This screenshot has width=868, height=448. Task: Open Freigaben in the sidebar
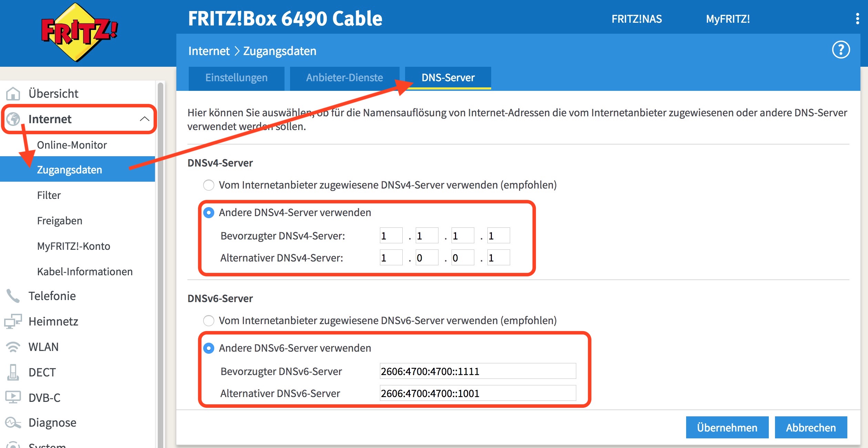[x=60, y=221]
